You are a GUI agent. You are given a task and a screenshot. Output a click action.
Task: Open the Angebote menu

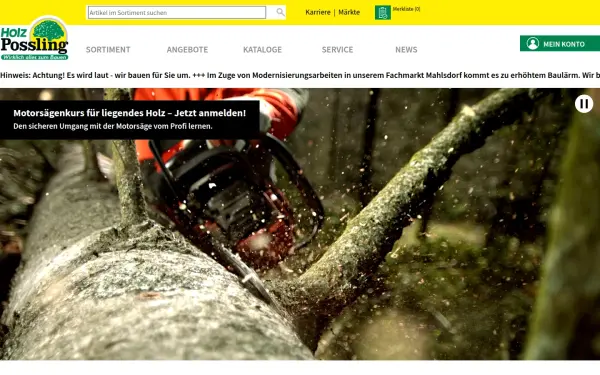click(x=187, y=49)
